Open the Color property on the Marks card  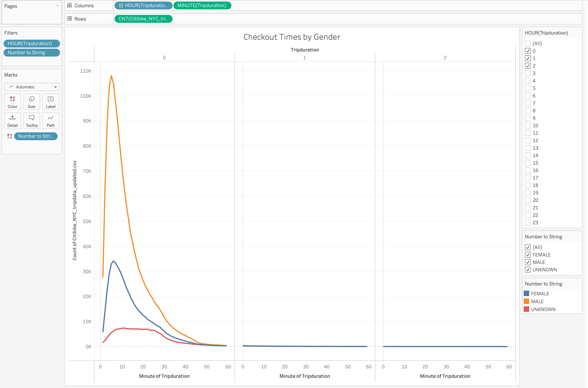click(12, 102)
